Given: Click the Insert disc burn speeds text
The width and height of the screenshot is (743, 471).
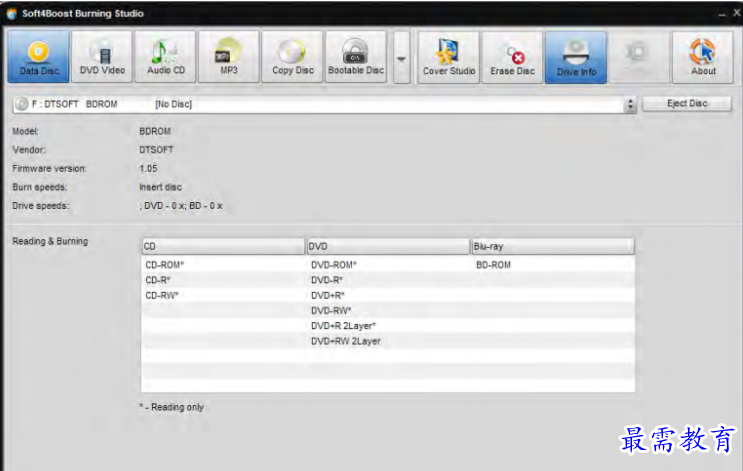Looking at the screenshot, I should 160,187.
